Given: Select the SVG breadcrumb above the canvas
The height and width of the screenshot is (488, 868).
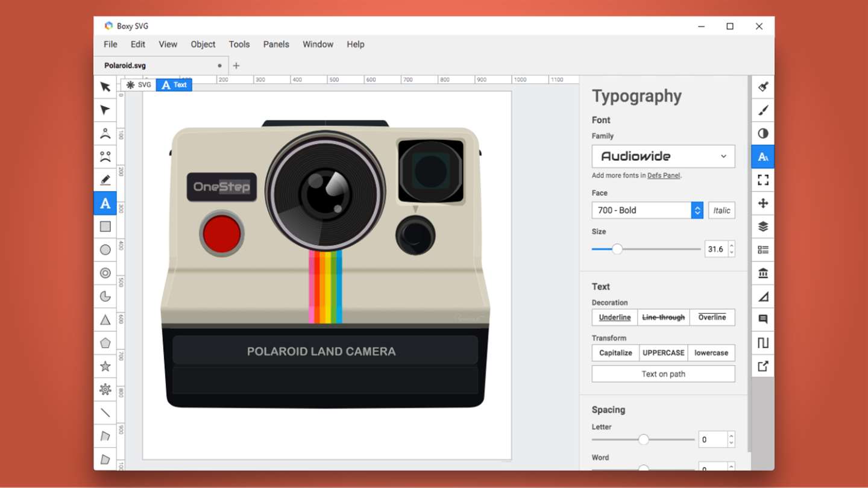Looking at the screenshot, I should [139, 85].
